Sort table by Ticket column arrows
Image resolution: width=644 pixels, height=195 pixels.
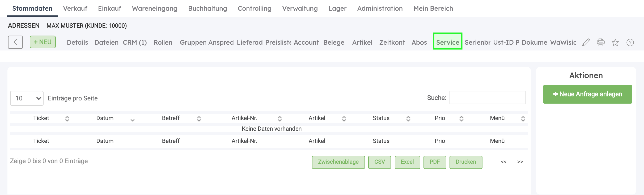67,119
